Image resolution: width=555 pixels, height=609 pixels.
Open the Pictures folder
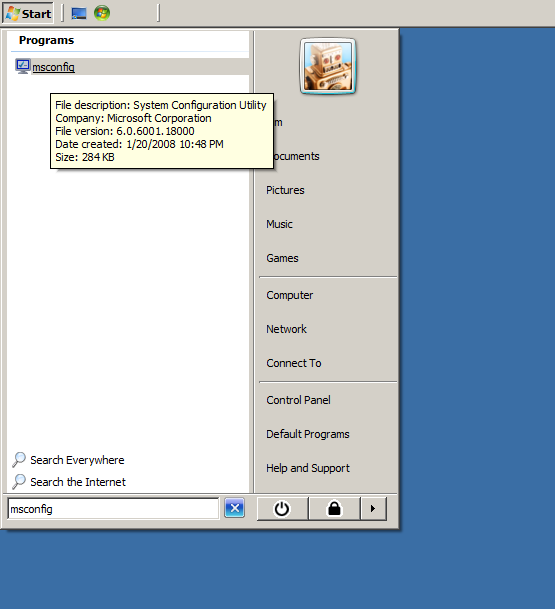[285, 190]
